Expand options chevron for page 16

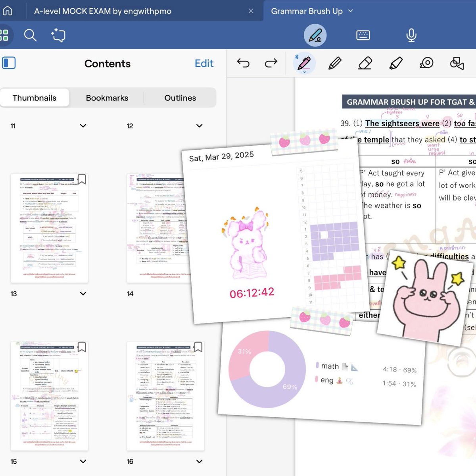[199, 461]
